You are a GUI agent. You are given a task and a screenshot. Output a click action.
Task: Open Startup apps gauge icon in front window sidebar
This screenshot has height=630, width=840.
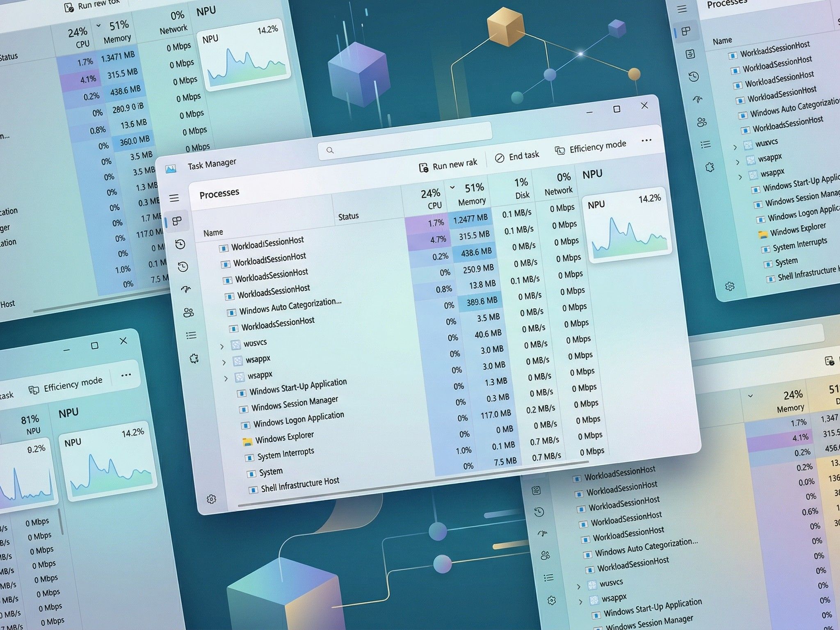click(x=186, y=289)
